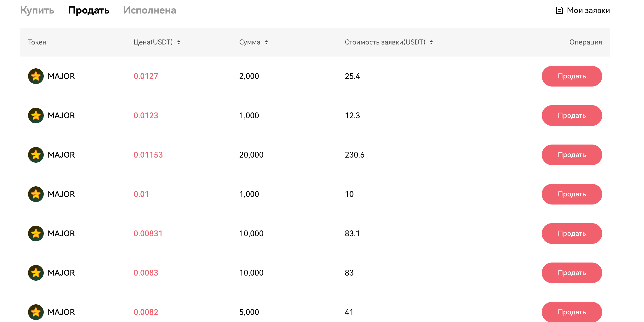Click the Цена(USDT) column header

click(x=153, y=42)
